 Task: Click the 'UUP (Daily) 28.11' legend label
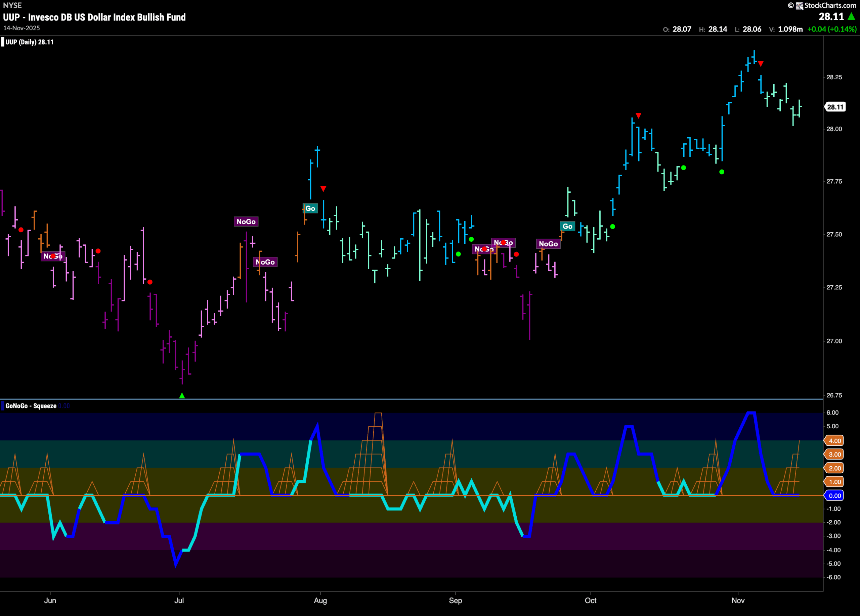point(29,42)
